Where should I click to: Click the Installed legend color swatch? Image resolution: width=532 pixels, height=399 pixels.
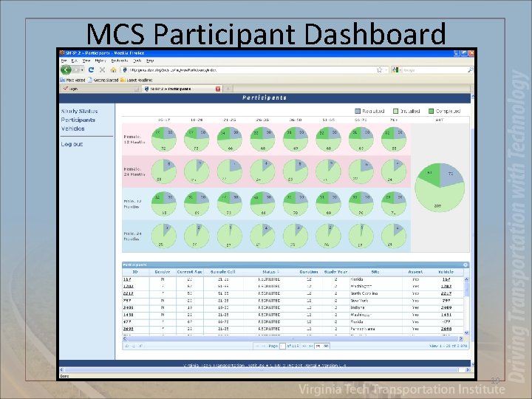[395, 112]
